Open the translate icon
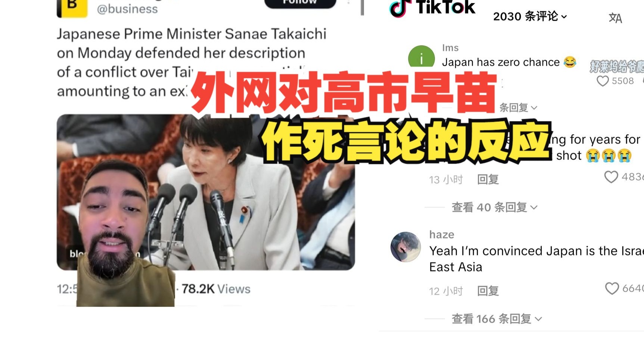This screenshot has height=362, width=644. click(615, 18)
